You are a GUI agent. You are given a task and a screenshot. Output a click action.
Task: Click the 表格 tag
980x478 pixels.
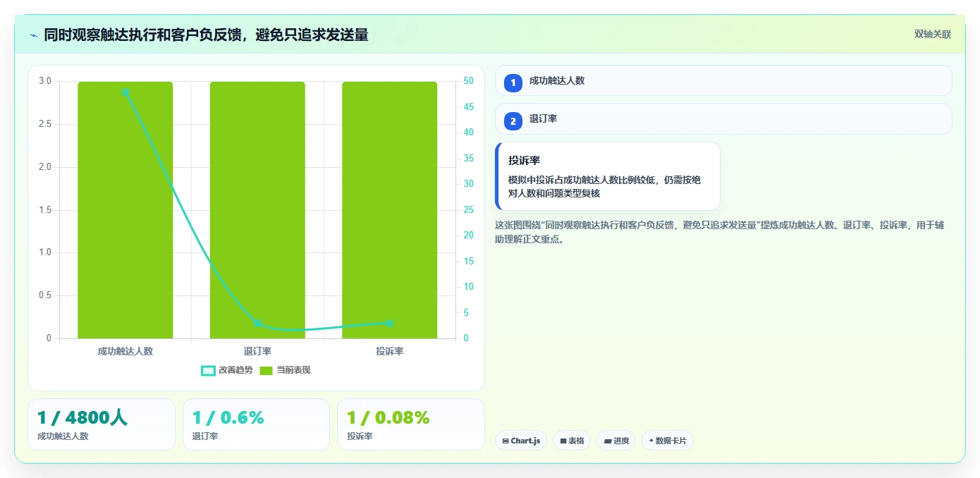[x=572, y=441]
